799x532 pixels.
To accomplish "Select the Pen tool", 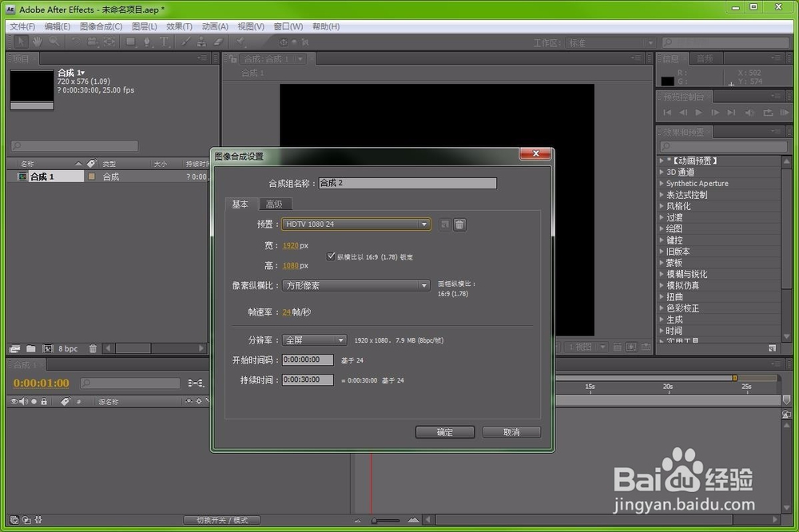I will [147, 42].
